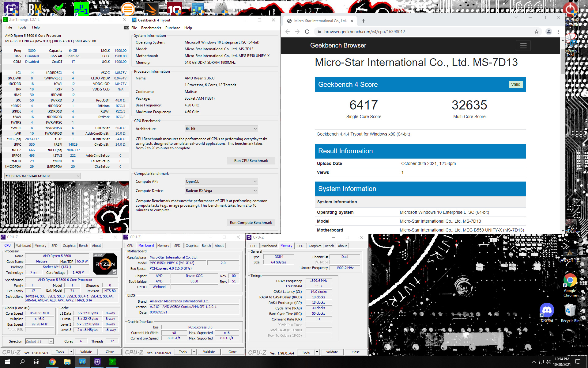Viewport: 588px width, 368px height.
Task: Open the ZenTimings Tools menu
Action: click(x=22, y=27)
